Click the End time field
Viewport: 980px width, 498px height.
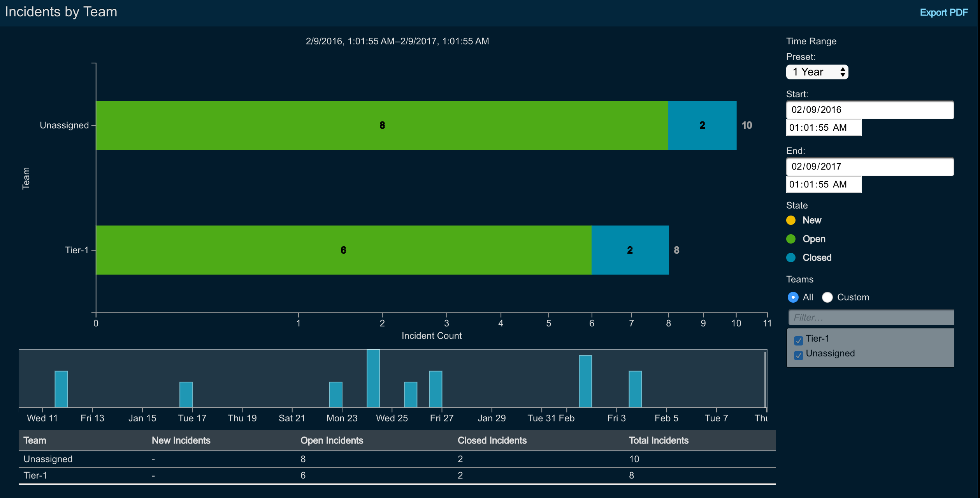tap(823, 184)
